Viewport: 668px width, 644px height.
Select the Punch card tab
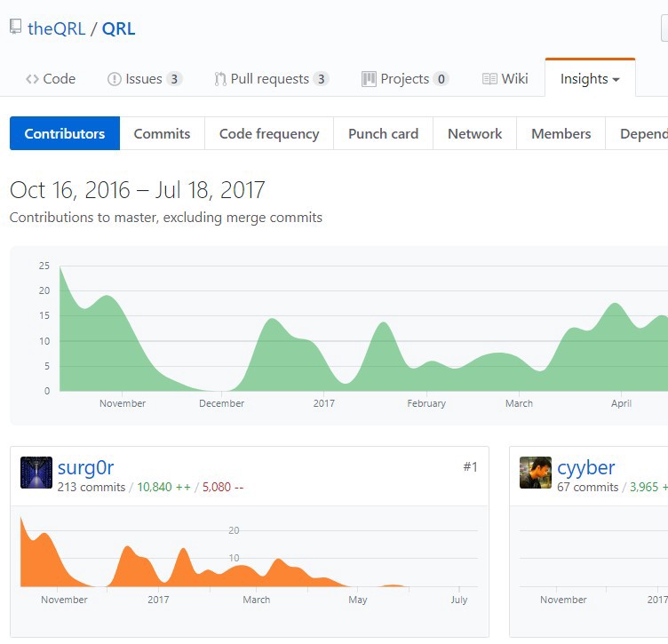[x=383, y=133]
